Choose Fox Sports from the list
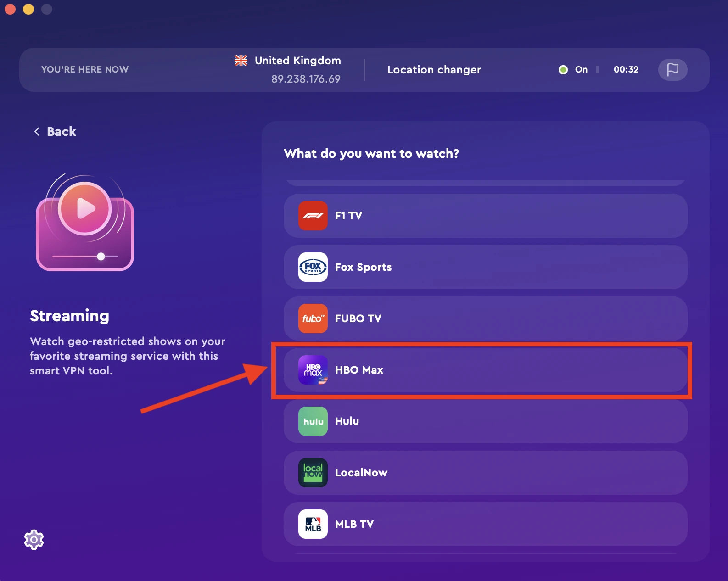Viewport: 728px width, 581px height. click(x=486, y=267)
